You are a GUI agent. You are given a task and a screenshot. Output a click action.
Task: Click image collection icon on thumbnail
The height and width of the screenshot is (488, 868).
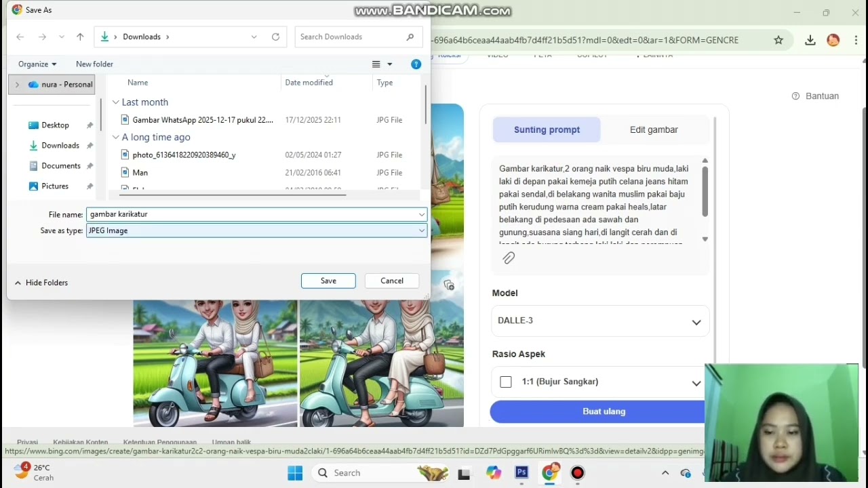click(x=449, y=285)
